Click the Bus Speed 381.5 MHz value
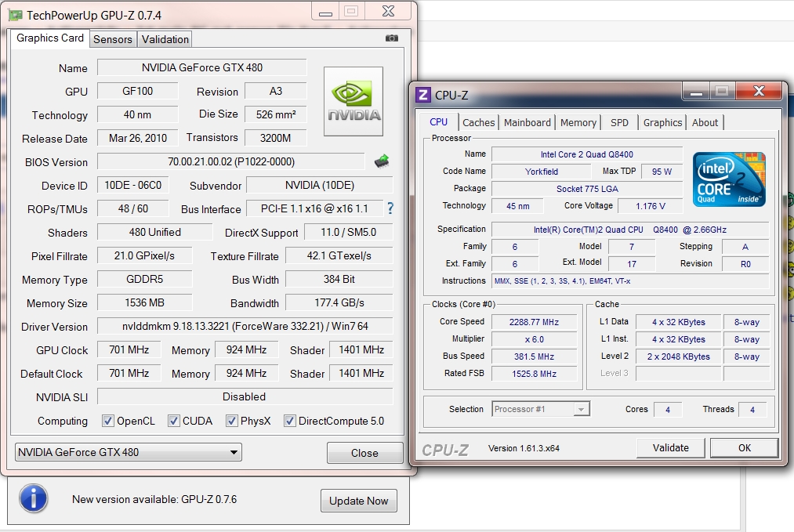 [535, 356]
